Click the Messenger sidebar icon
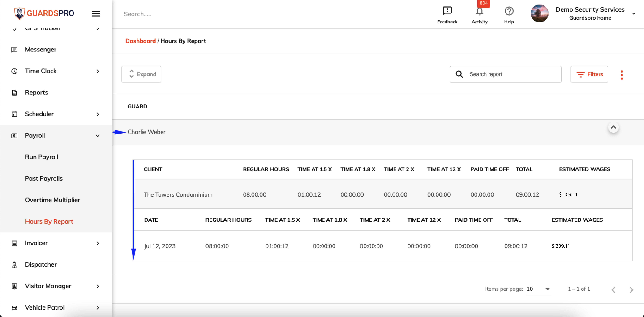This screenshot has width=644, height=317. point(14,50)
